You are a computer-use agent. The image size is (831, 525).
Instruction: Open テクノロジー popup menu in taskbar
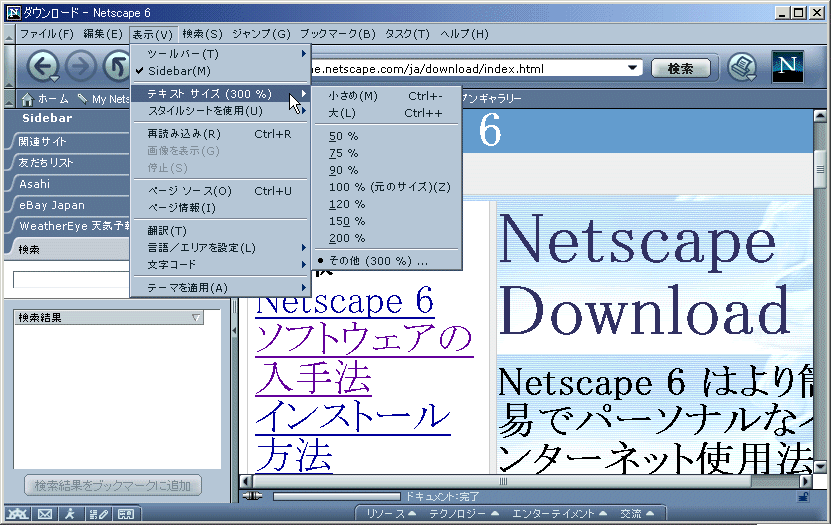coord(464,513)
